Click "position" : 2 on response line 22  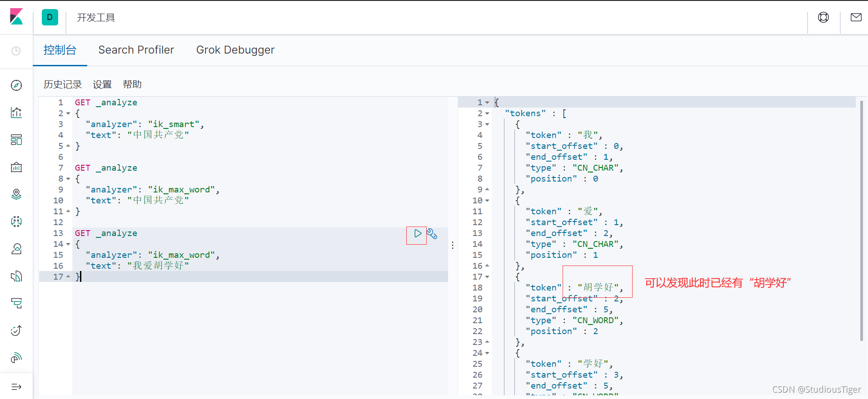click(x=562, y=331)
